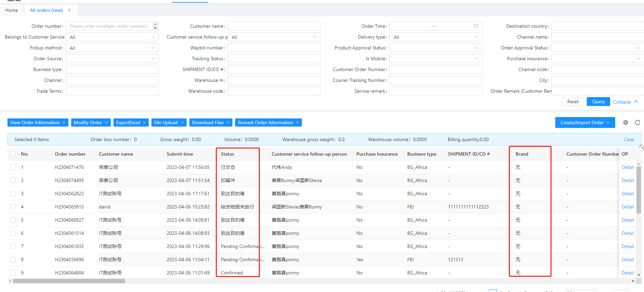Screen dimensions: 644x292
Task: Expand the Pickup method dropdown
Action: tap(112, 48)
